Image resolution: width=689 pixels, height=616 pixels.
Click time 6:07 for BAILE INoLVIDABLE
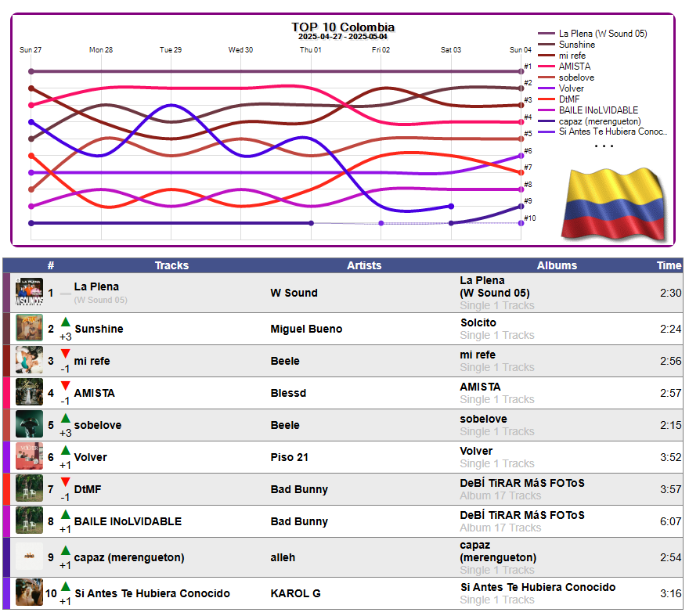(670, 521)
